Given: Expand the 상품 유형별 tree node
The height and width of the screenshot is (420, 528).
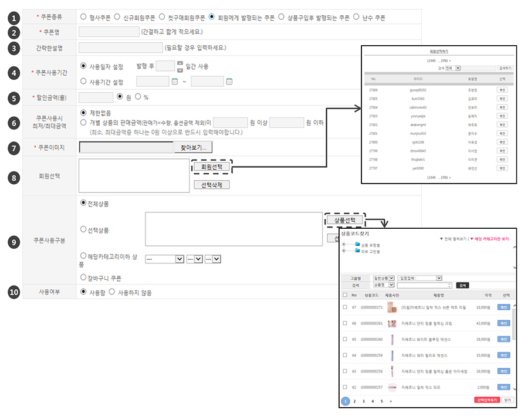Looking at the screenshot, I should [x=344, y=245].
